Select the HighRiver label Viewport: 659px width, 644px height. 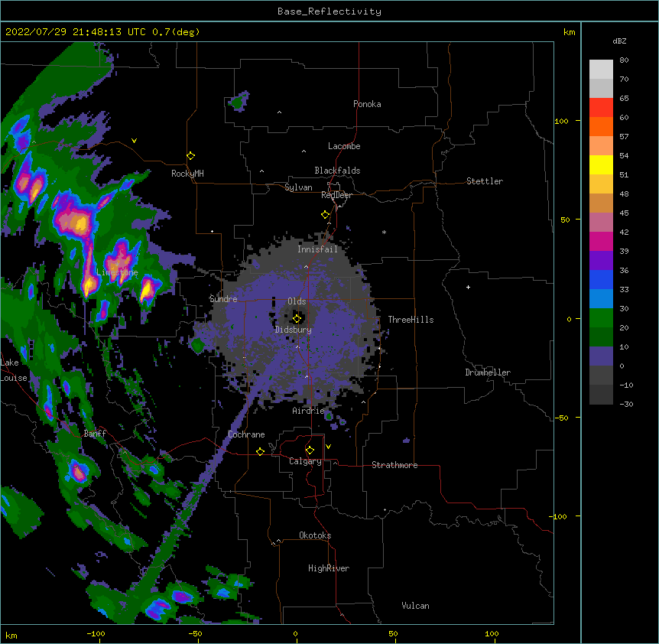[x=329, y=568]
